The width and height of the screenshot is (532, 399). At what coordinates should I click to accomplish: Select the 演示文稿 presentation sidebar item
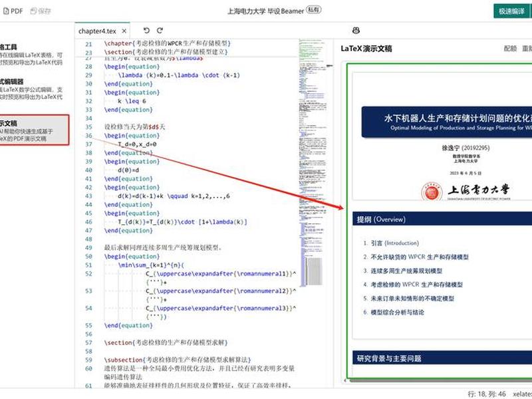tap(34, 130)
